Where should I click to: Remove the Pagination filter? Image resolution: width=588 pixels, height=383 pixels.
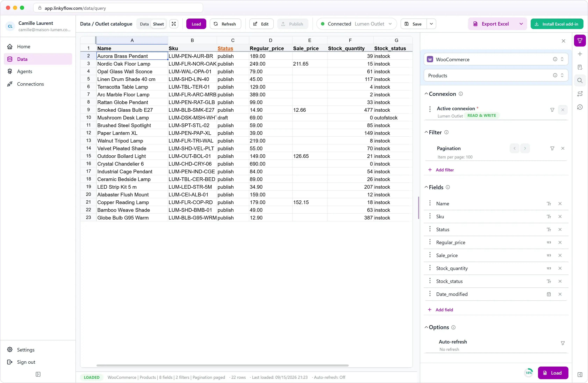click(562, 148)
